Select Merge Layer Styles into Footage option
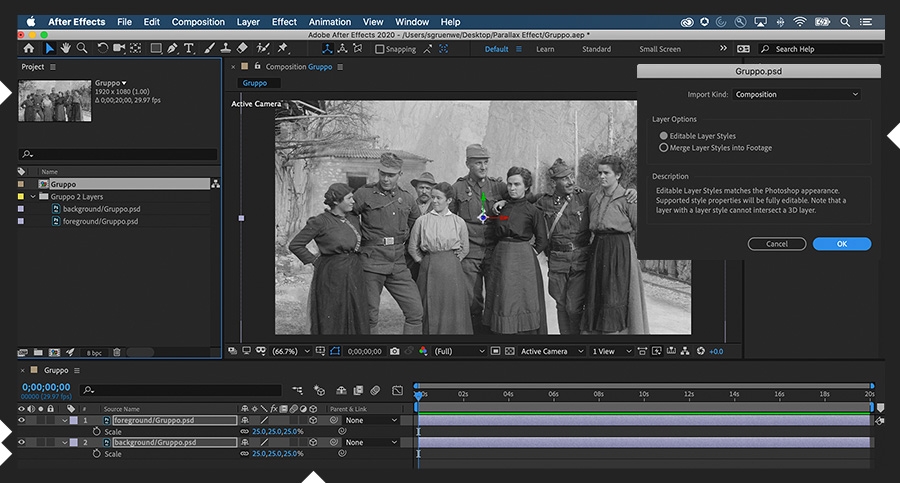 [664, 148]
